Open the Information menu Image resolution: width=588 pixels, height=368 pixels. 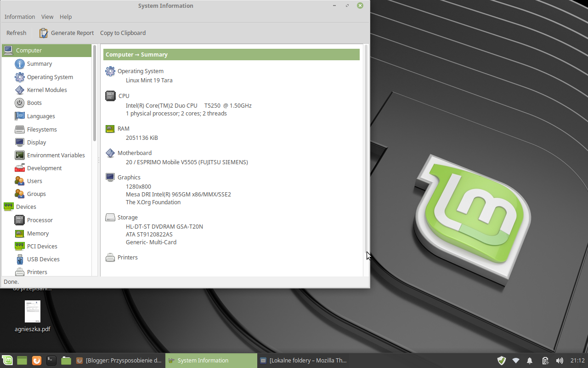click(20, 17)
